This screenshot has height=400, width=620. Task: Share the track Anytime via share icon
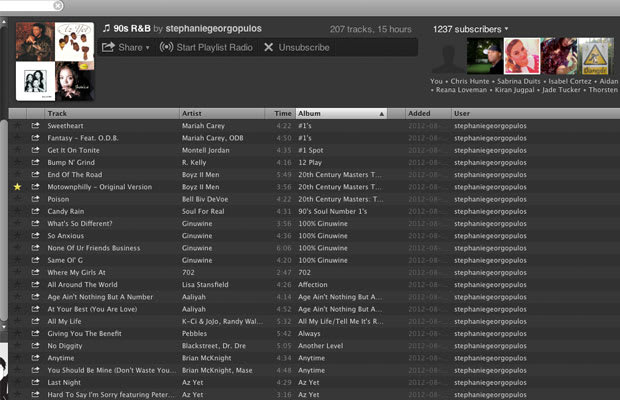pyautogui.click(x=36, y=358)
